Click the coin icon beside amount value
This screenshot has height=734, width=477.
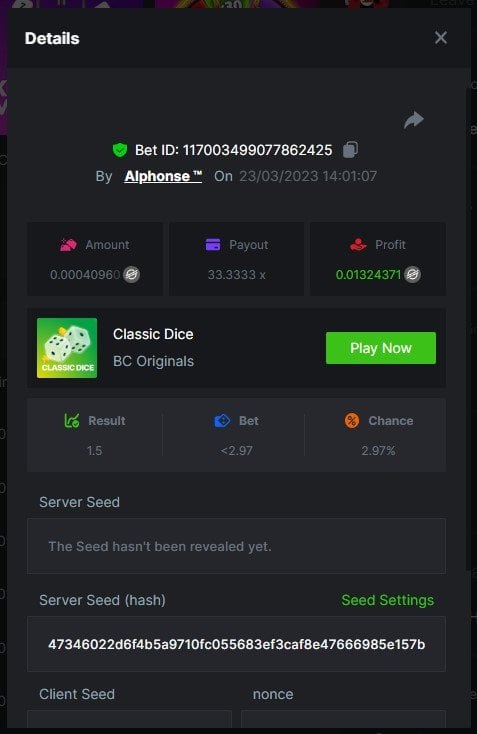tap(132, 274)
